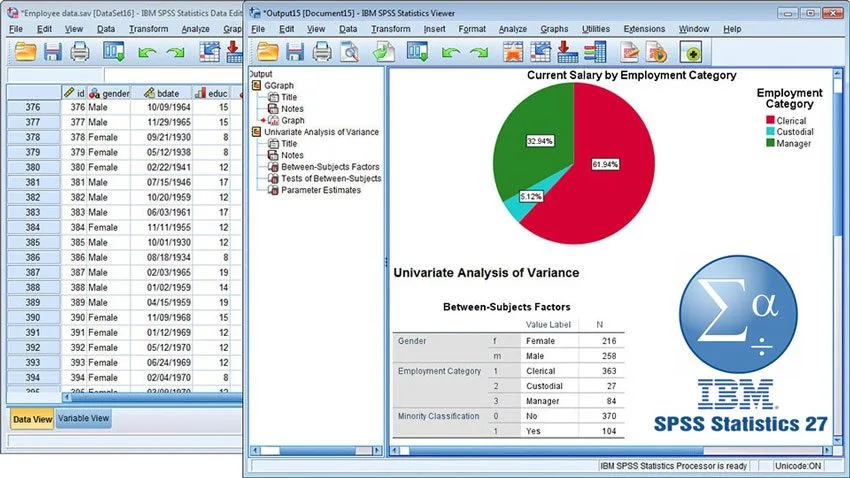Select Graph item under GGraph

(293, 120)
